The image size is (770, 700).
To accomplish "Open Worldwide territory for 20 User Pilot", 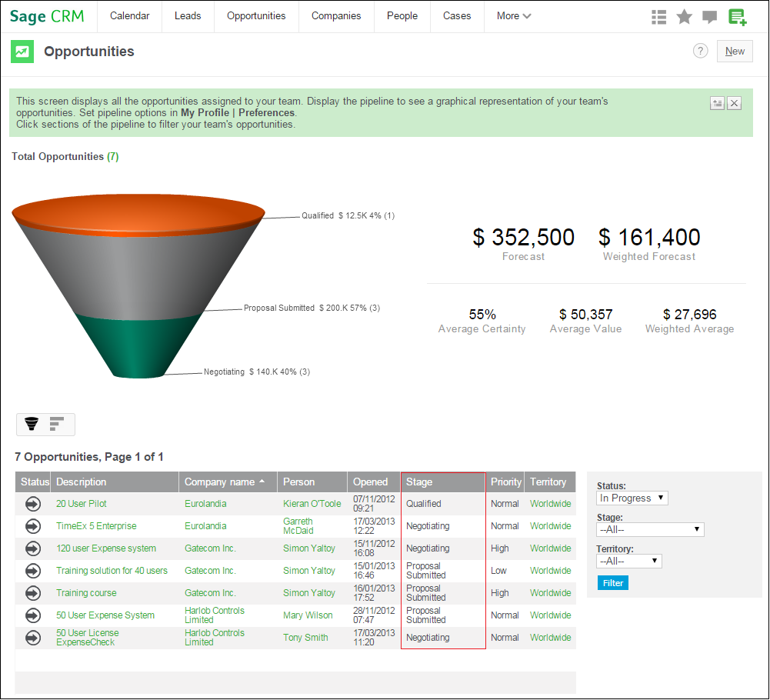I will [x=551, y=504].
